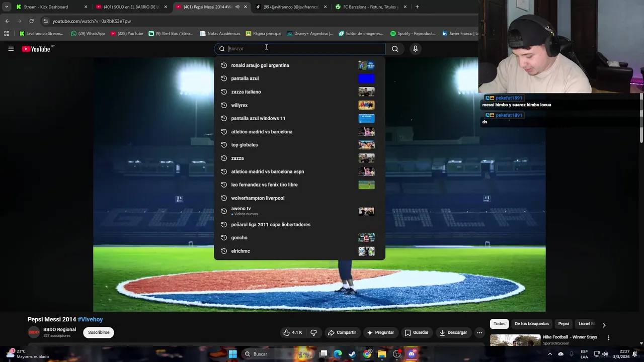Open the Spotify bookmark
644x362 pixels.
[x=413, y=34]
